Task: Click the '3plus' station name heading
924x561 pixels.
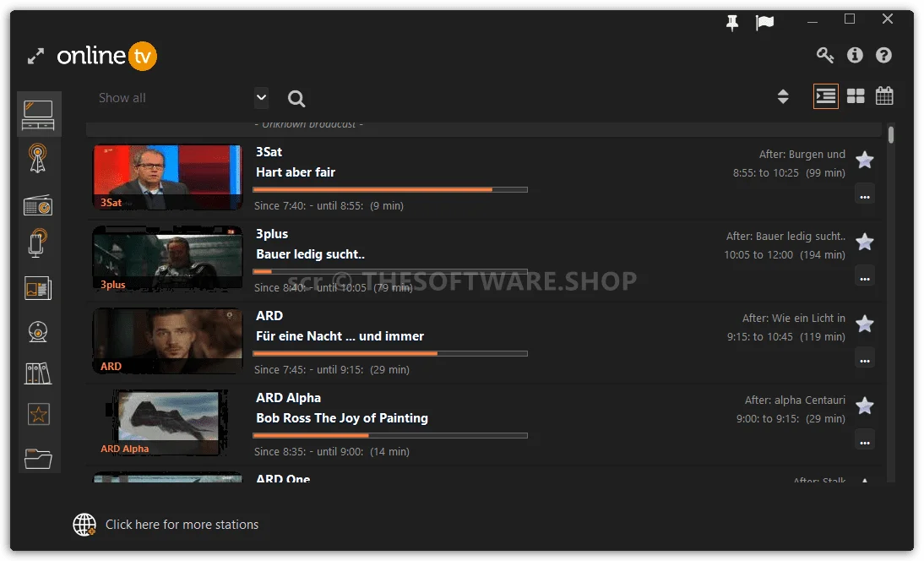Action: click(272, 234)
